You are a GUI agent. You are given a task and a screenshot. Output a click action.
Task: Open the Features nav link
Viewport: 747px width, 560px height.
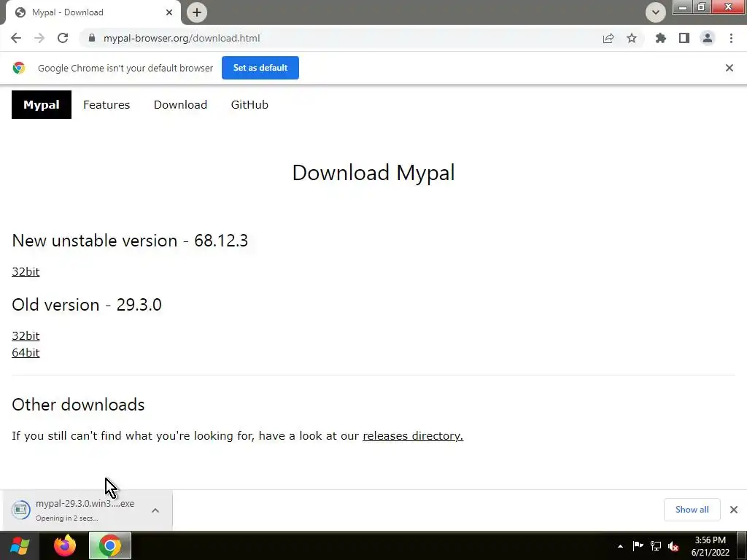(107, 105)
